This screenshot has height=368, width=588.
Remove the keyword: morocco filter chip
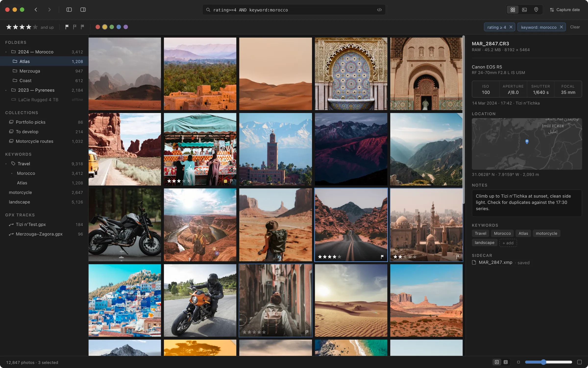pyautogui.click(x=561, y=27)
